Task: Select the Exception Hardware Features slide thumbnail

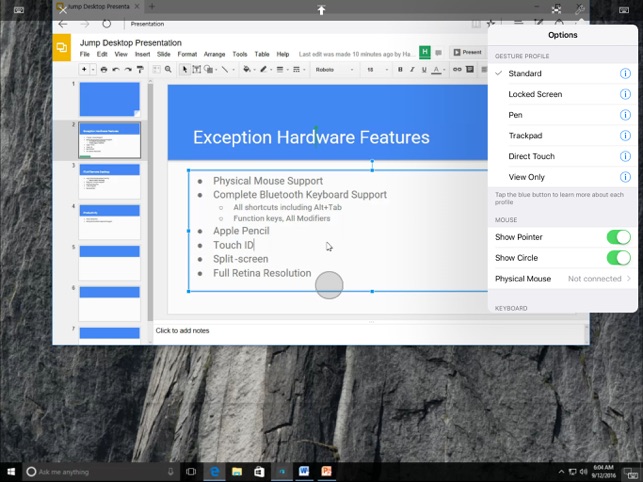Action: (110, 141)
